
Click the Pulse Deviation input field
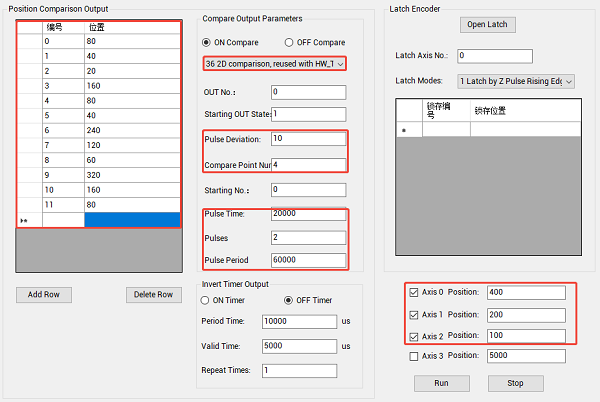[307, 139]
